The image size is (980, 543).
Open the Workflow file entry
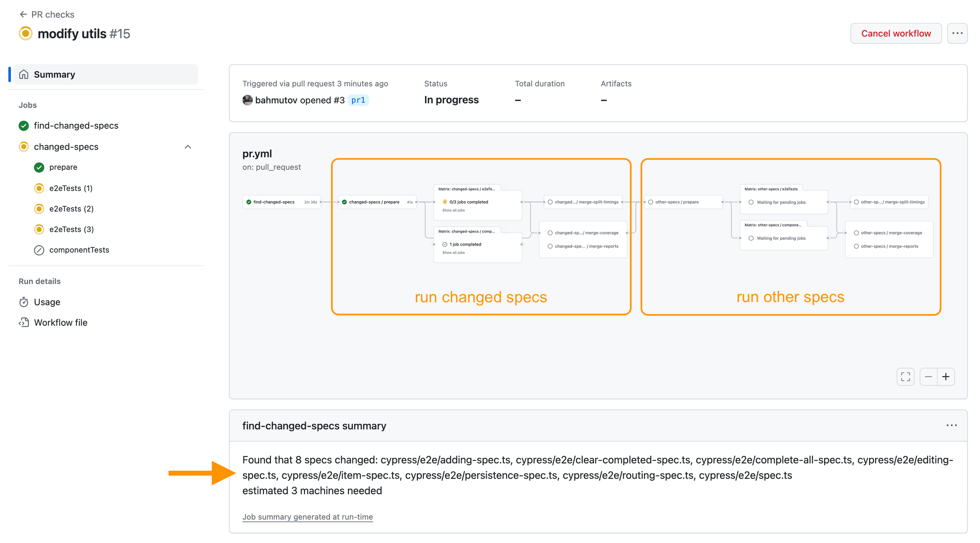pyautogui.click(x=60, y=323)
